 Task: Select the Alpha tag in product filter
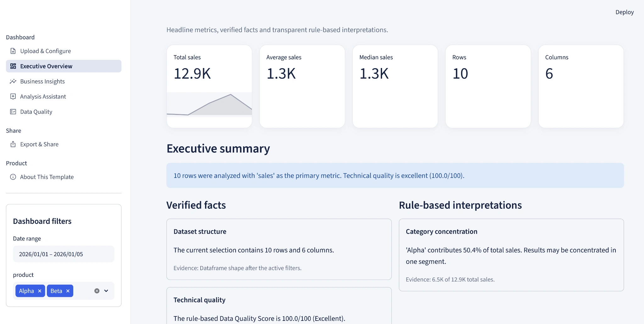(26, 291)
